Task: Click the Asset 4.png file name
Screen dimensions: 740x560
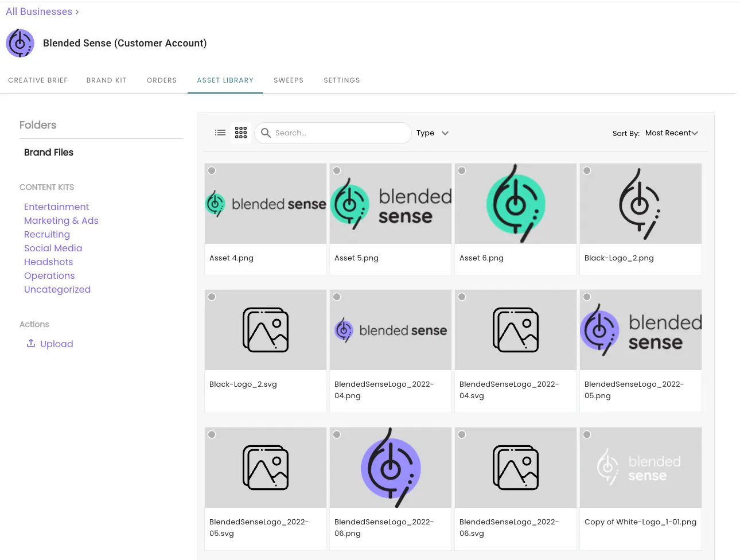Action: click(231, 258)
